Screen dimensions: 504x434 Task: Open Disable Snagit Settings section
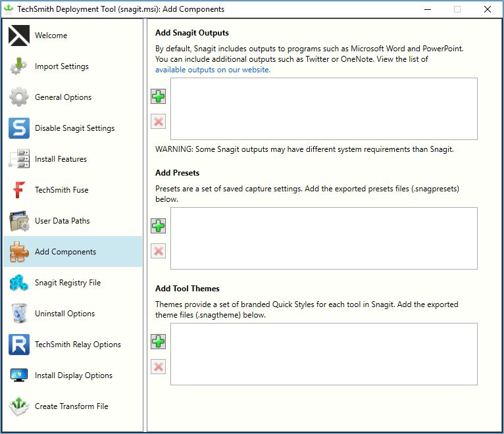point(72,128)
